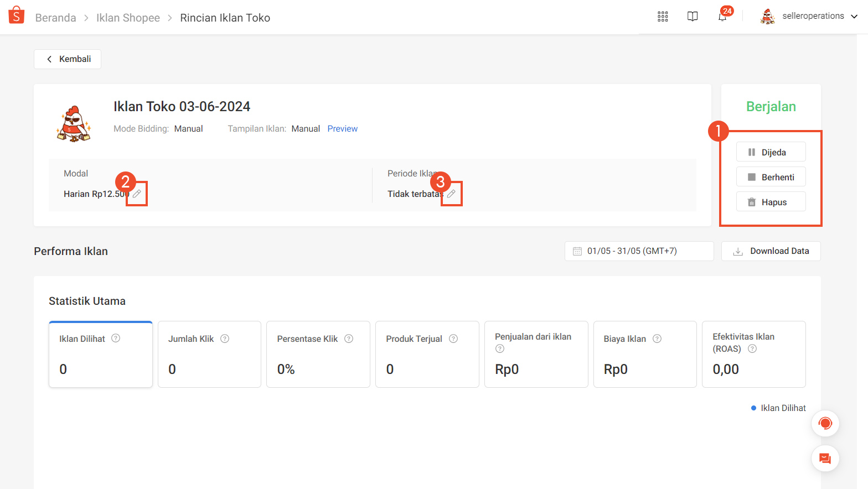The image size is (868, 489).
Task: Click the pencil icon to edit Modal budget
Action: [137, 194]
